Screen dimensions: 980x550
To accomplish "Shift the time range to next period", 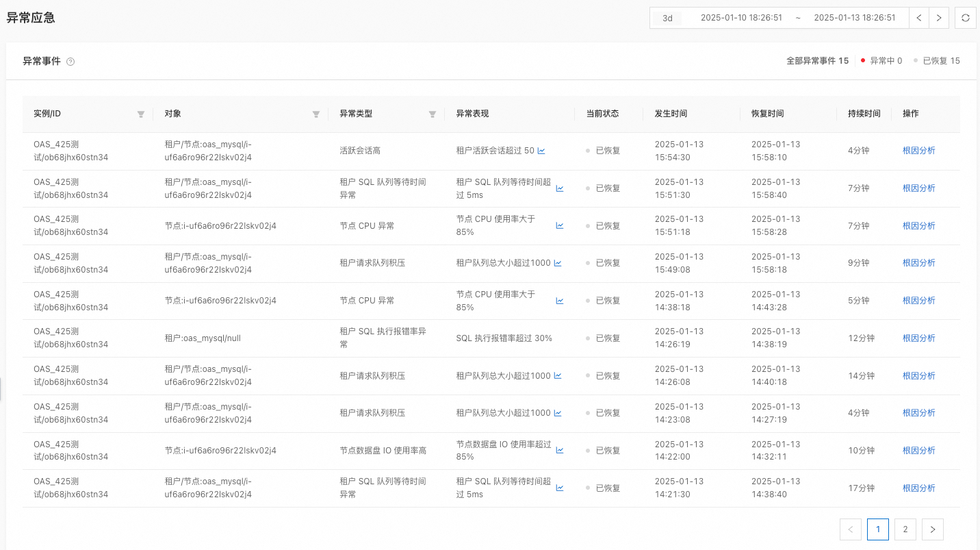I will pos(938,18).
